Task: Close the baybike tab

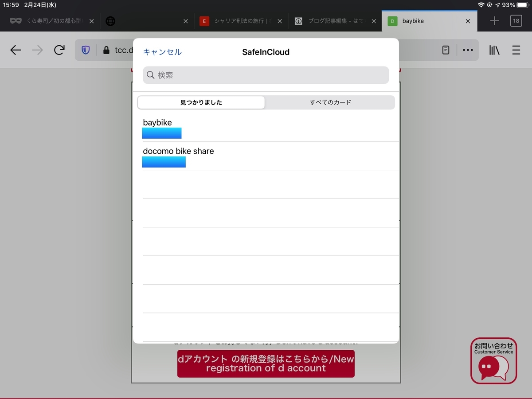Action: tap(468, 21)
